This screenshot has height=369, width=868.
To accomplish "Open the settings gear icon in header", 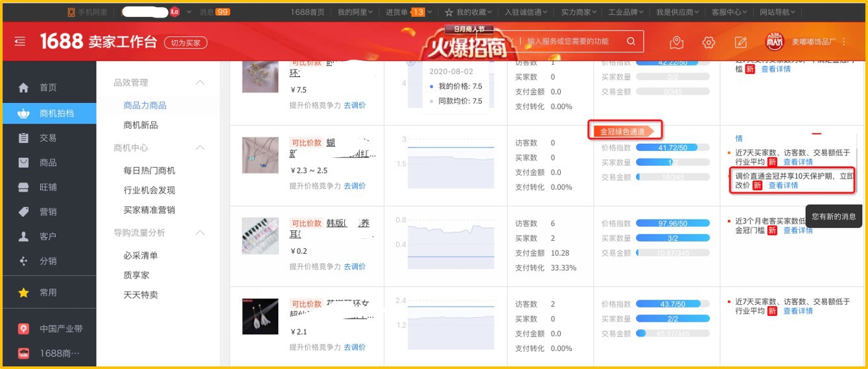I will 709,42.
